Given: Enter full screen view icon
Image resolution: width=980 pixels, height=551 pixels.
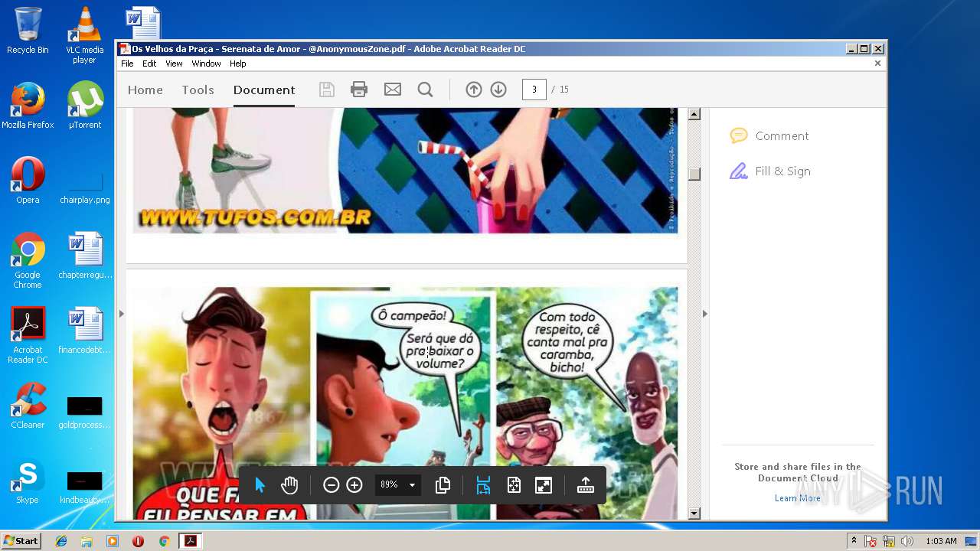Looking at the screenshot, I should (544, 485).
